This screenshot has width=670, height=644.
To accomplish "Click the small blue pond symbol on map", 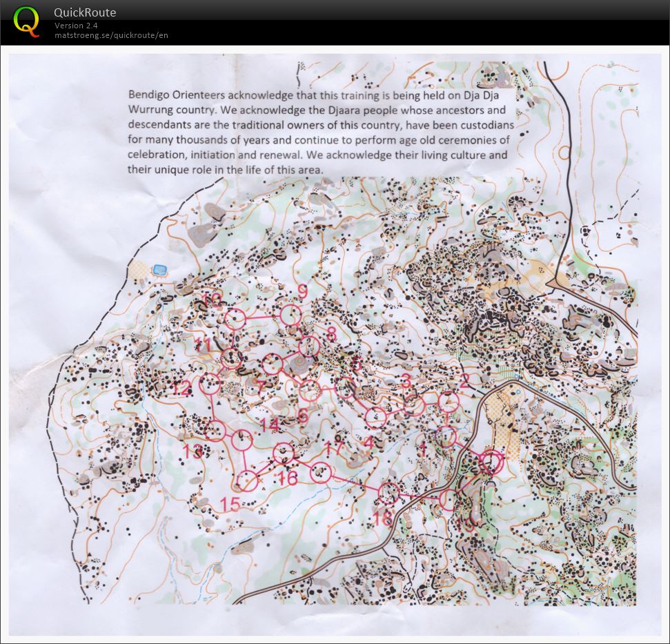I will coord(161,269).
